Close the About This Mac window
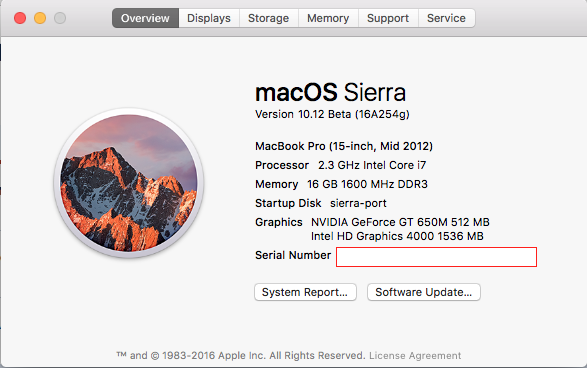 click(20, 18)
